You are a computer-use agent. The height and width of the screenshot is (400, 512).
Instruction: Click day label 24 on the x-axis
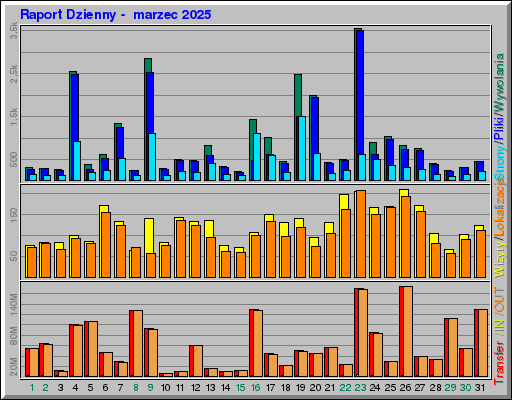(375, 388)
